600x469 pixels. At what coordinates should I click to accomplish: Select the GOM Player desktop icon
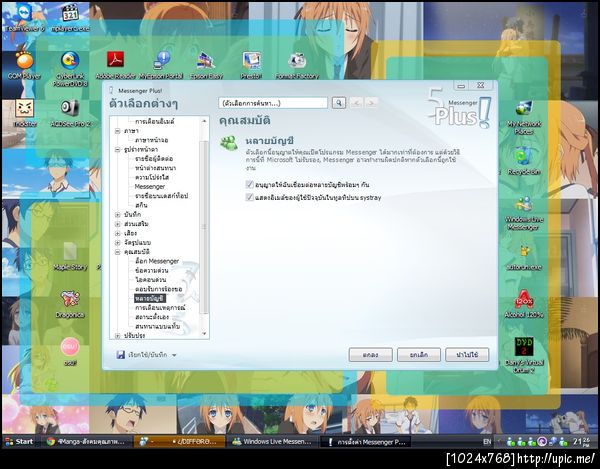coord(24,65)
